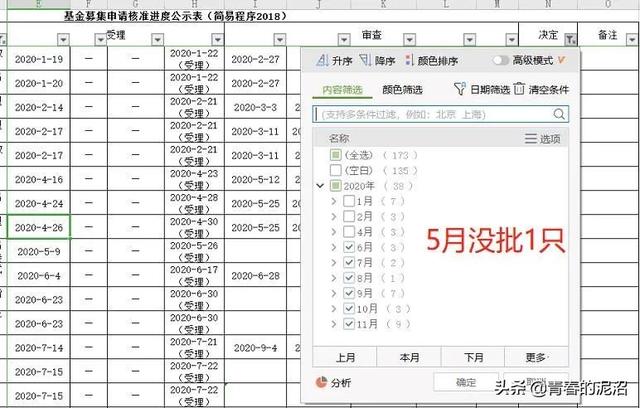This screenshot has height=408, width=640.
Task: Click the 上月 last month button
Action: (x=345, y=356)
